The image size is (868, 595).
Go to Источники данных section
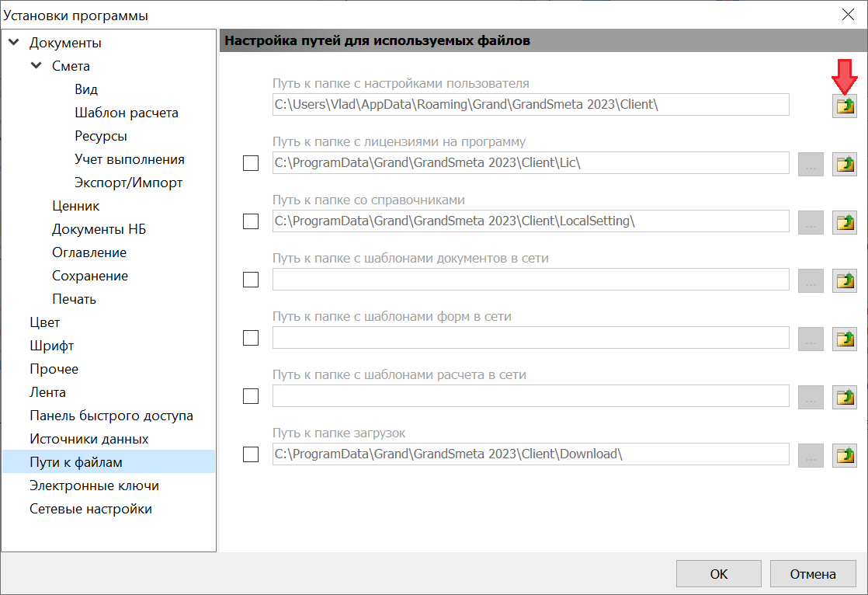point(89,439)
